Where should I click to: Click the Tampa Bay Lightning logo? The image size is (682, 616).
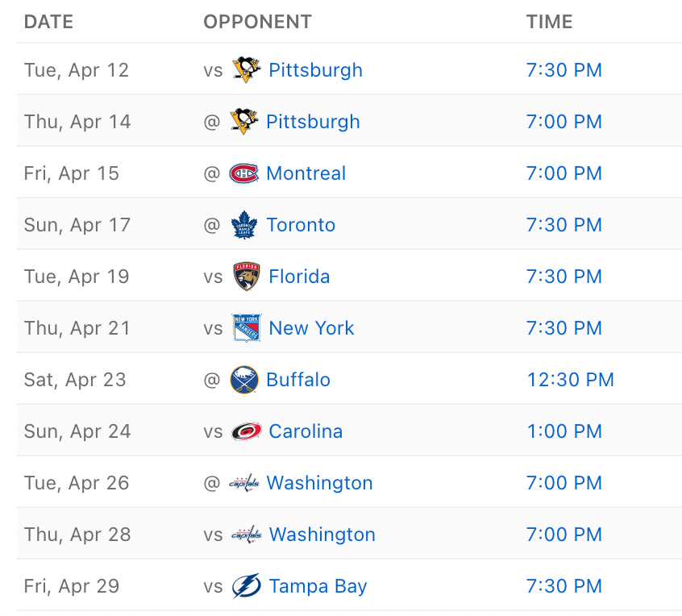[247, 585]
